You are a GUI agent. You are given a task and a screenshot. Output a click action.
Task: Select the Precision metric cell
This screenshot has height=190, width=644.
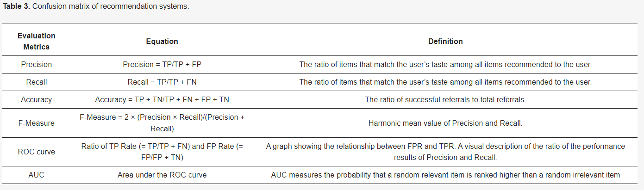[x=36, y=64]
